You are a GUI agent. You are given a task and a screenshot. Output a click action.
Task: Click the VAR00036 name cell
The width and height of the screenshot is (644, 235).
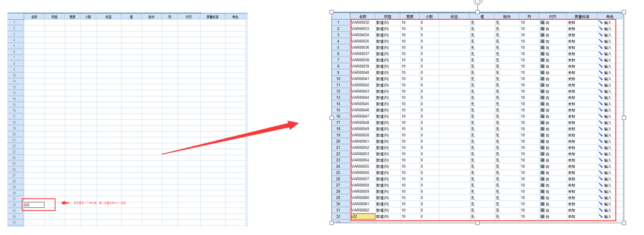pyautogui.click(x=363, y=48)
